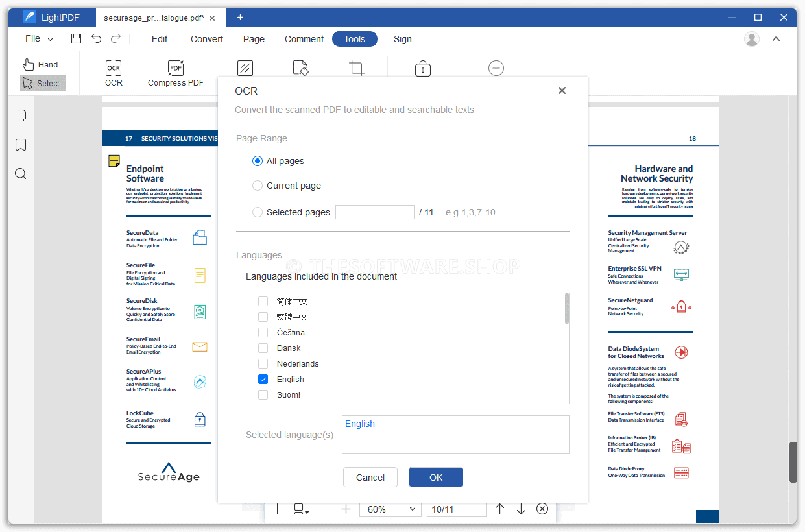Tick the Suomi language checkbox

263,394
